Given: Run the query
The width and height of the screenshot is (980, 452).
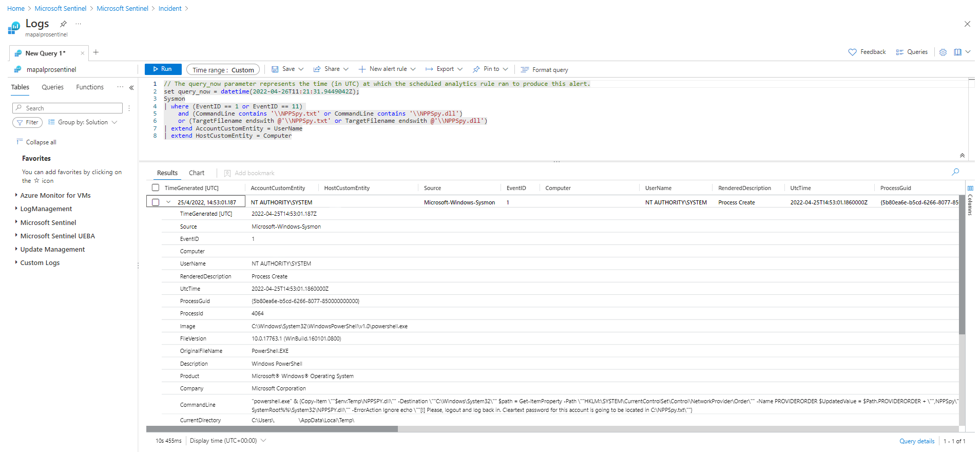Looking at the screenshot, I should pos(163,69).
